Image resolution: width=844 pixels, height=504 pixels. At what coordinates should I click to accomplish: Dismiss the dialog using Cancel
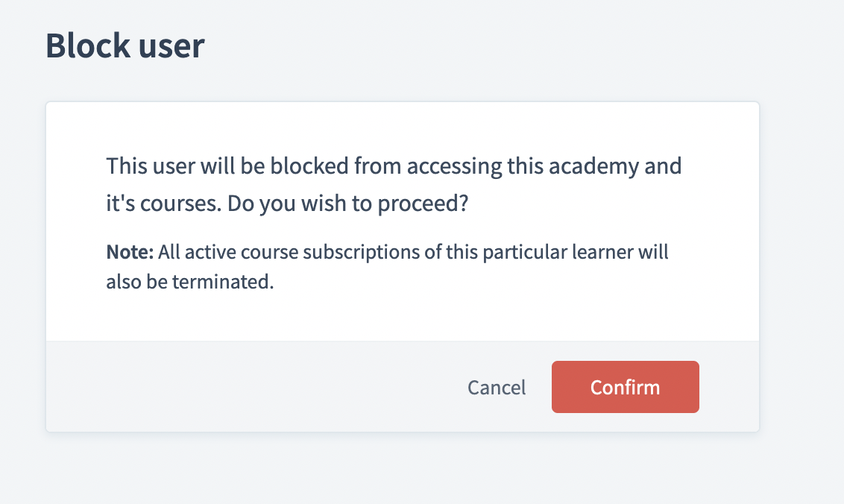pyautogui.click(x=497, y=387)
